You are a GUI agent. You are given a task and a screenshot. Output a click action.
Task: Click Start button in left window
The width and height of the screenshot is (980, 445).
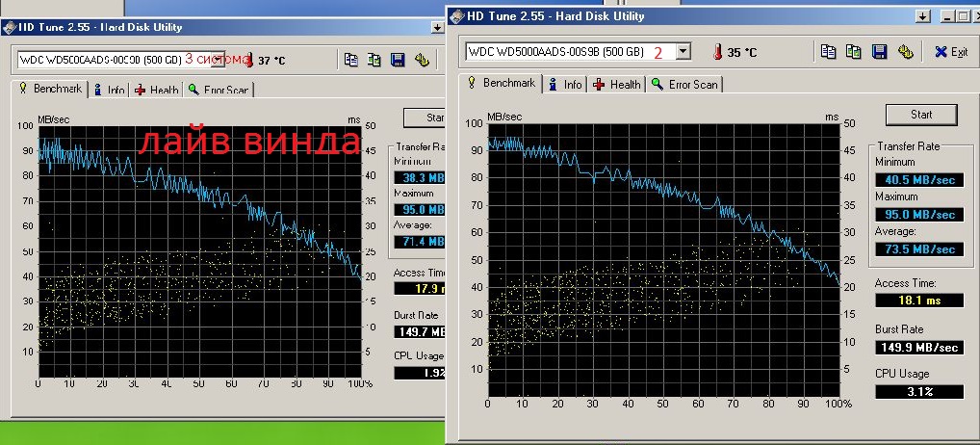(425, 118)
